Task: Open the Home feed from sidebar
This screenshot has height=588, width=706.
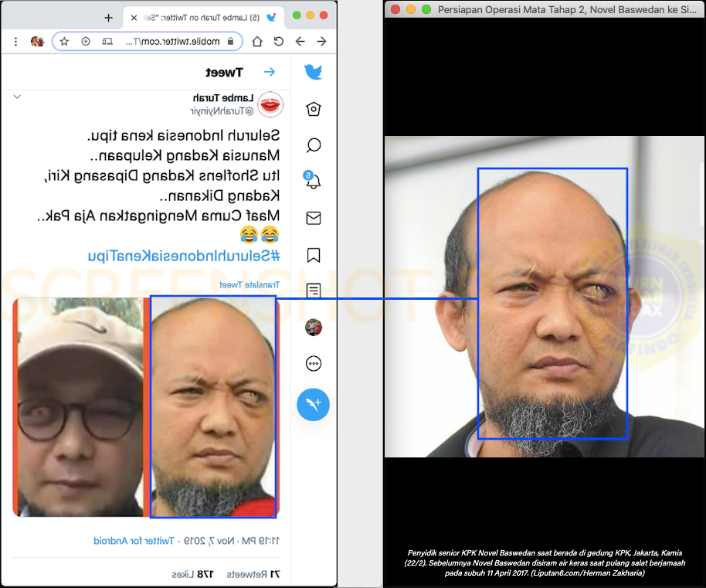Action: tap(314, 109)
